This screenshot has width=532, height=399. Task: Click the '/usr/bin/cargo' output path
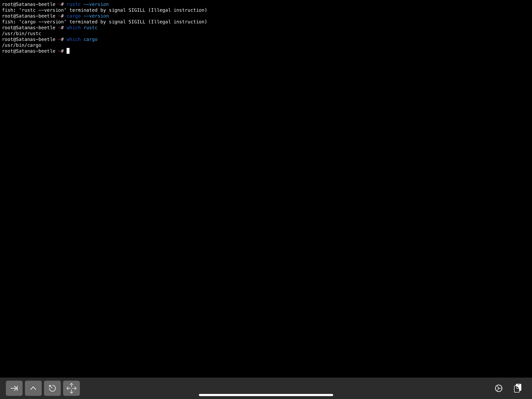pos(22,45)
